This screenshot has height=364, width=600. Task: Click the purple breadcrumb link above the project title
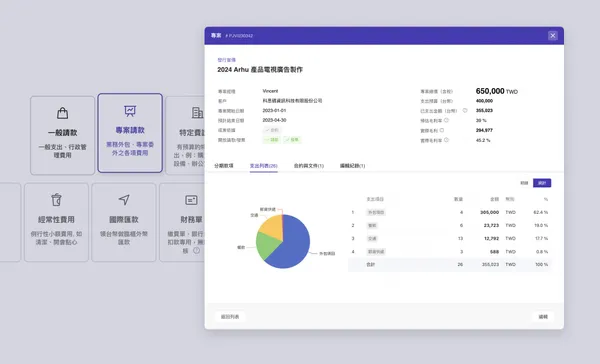pyautogui.click(x=227, y=60)
